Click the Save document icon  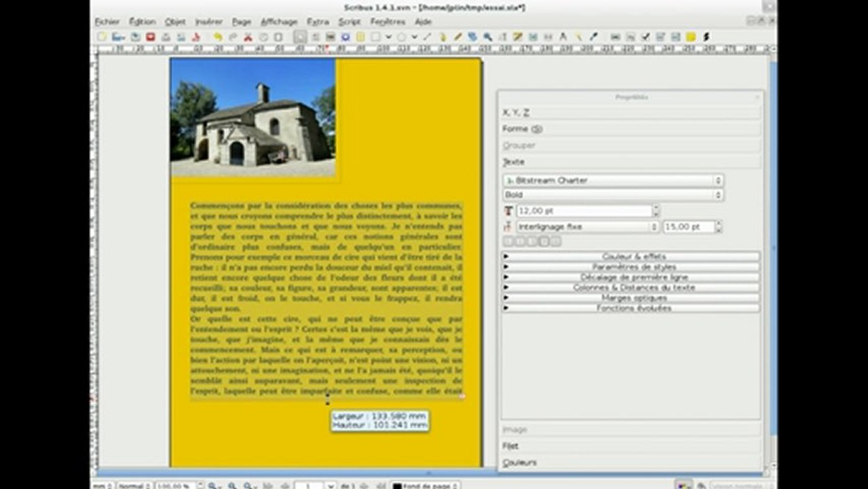[x=134, y=37]
